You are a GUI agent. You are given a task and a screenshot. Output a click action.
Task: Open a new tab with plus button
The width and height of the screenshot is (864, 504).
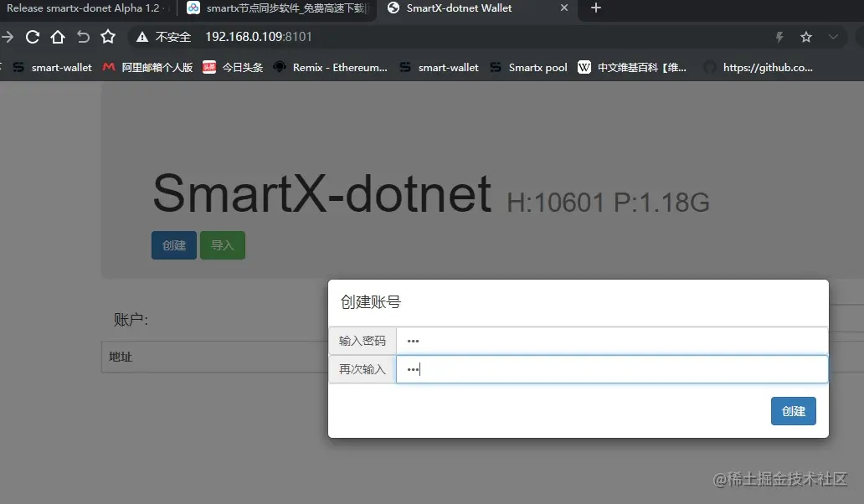(x=595, y=8)
